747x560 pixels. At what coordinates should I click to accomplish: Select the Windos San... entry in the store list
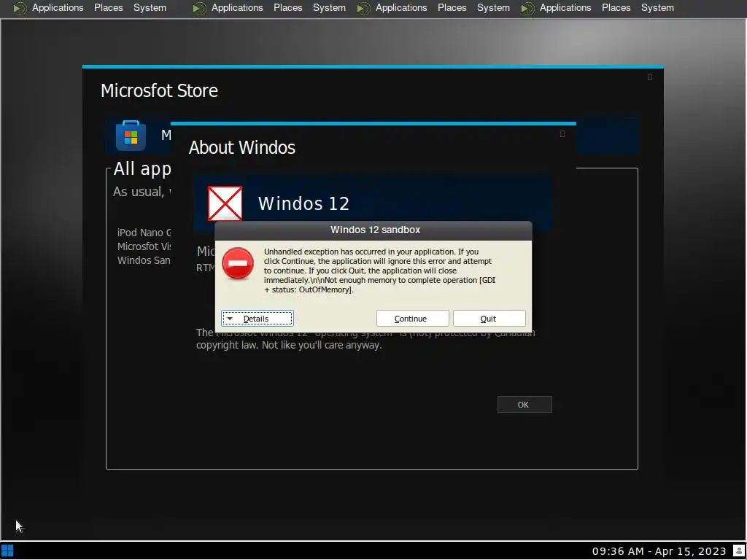point(144,260)
